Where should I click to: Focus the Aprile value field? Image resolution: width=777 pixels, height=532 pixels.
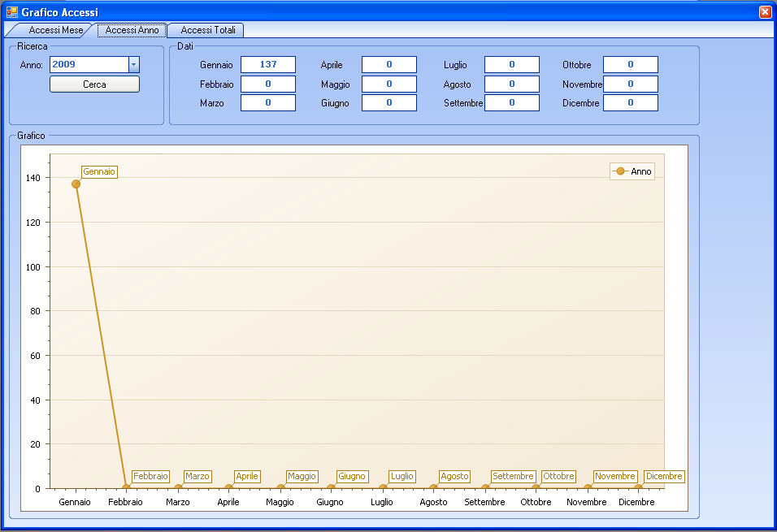pos(388,65)
